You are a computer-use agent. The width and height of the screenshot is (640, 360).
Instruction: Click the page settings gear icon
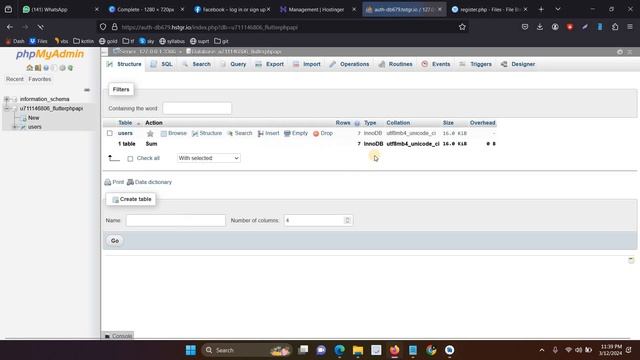tap(620, 52)
